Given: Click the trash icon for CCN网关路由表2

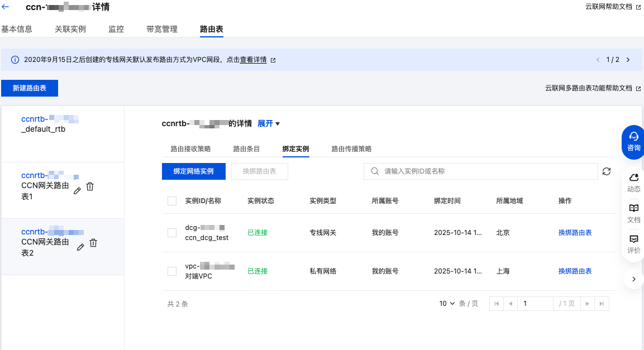Looking at the screenshot, I should click(93, 243).
